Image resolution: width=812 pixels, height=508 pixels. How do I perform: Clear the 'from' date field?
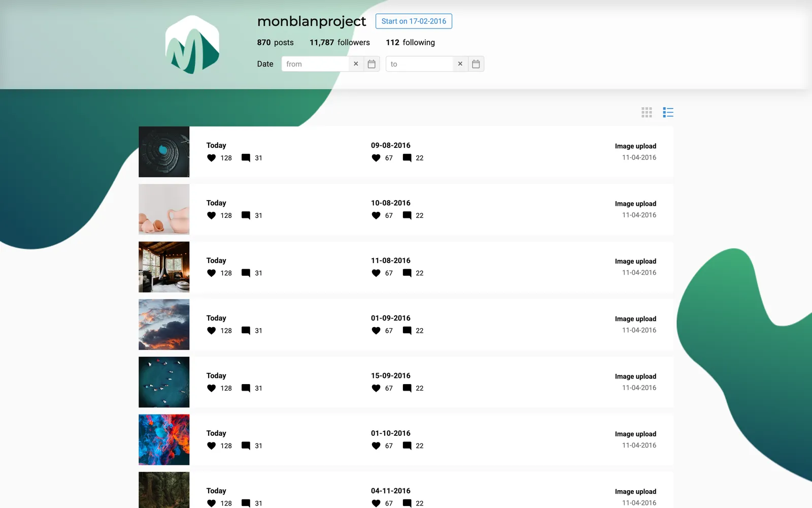tap(356, 64)
